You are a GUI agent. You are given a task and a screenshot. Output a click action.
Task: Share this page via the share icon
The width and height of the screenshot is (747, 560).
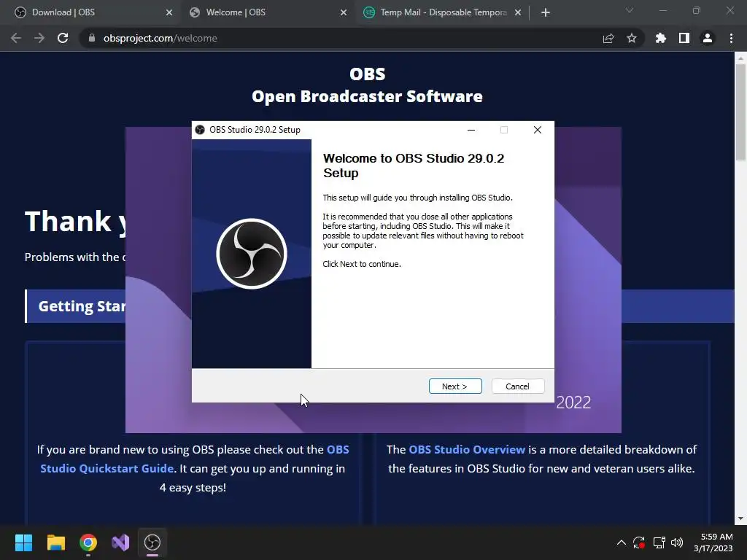click(x=608, y=38)
